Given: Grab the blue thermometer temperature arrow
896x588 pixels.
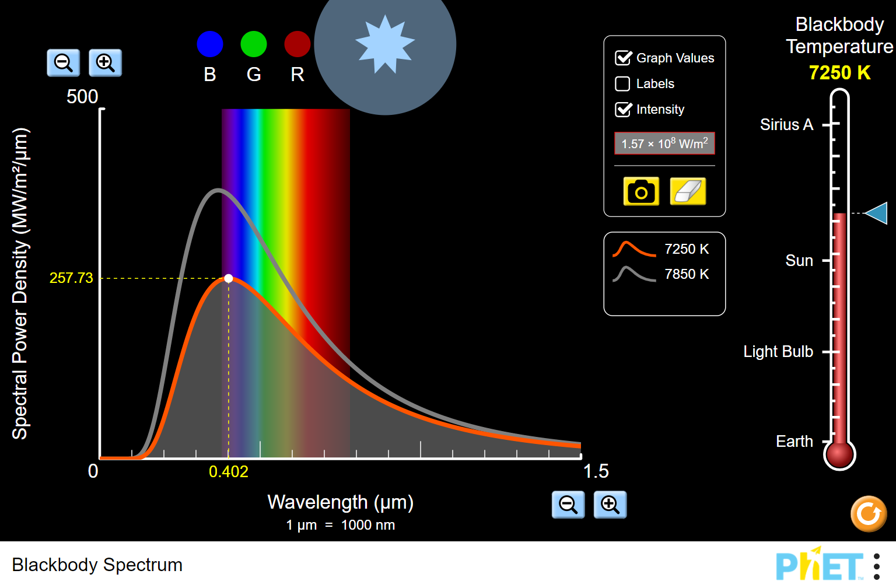Looking at the screenshot, I should tap(876, 213).
